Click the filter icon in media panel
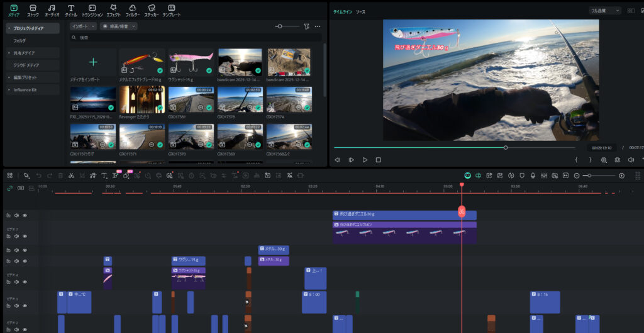 (x=306, y=26)
